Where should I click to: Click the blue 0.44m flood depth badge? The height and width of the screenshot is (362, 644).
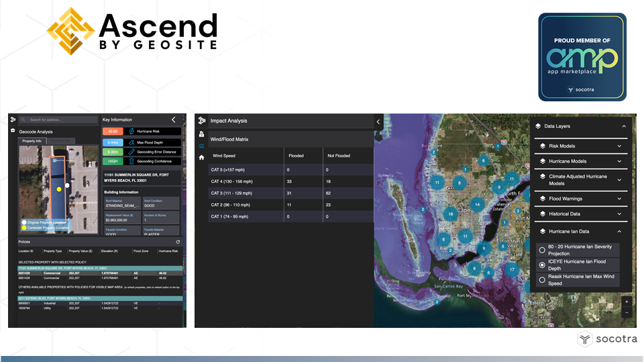tap(113, 142)
